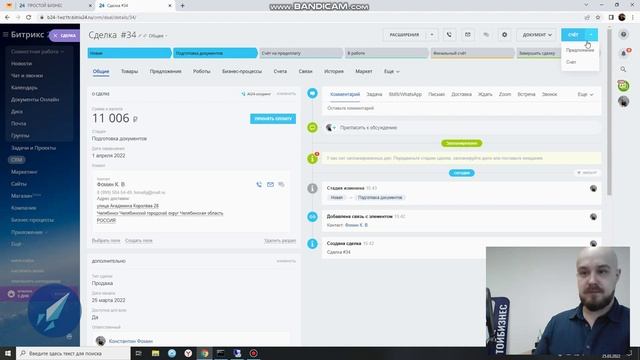Click the green chat timeline icon
Screen dimensions: 640x360
[x=312, y=127]
